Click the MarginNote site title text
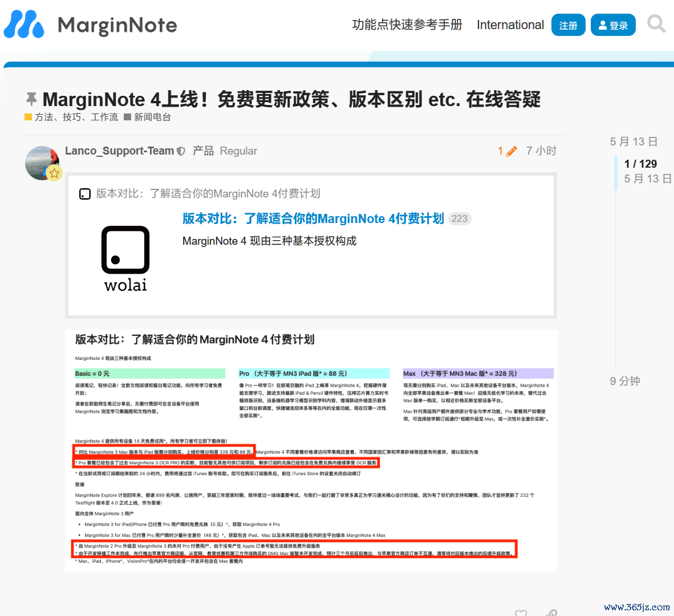The height and width of the screenshot is (616, 674). 117,25
